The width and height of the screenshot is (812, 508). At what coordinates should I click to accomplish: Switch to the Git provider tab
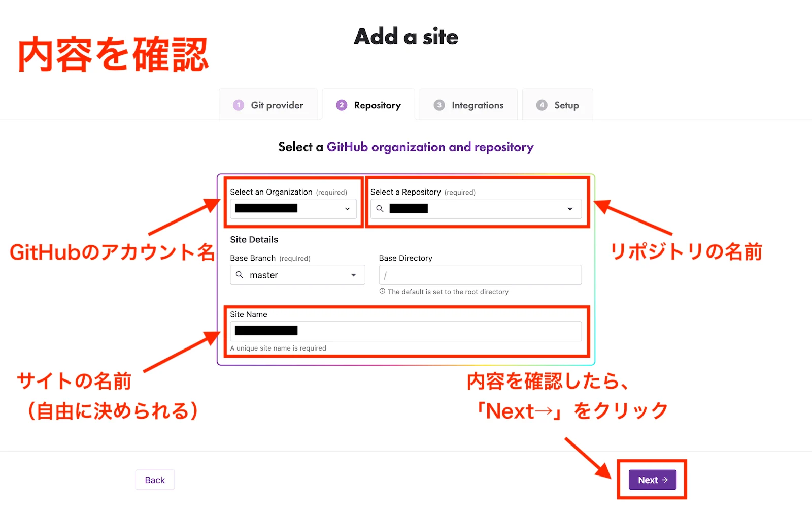pos(268,105)
